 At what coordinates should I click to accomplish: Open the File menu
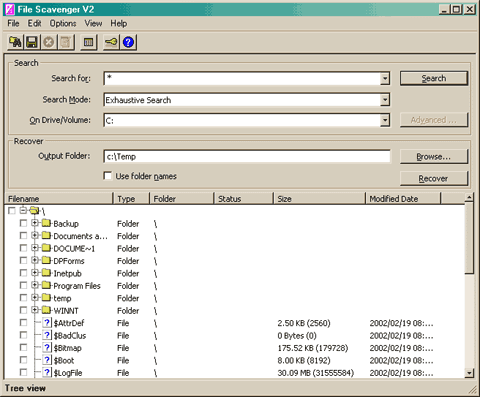tap(13, 23)
